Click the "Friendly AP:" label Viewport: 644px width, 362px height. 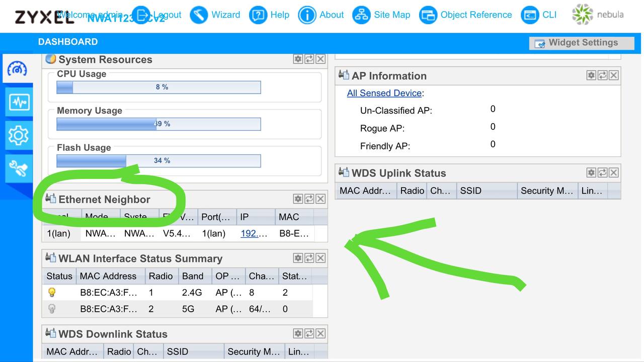click(385, 146)
